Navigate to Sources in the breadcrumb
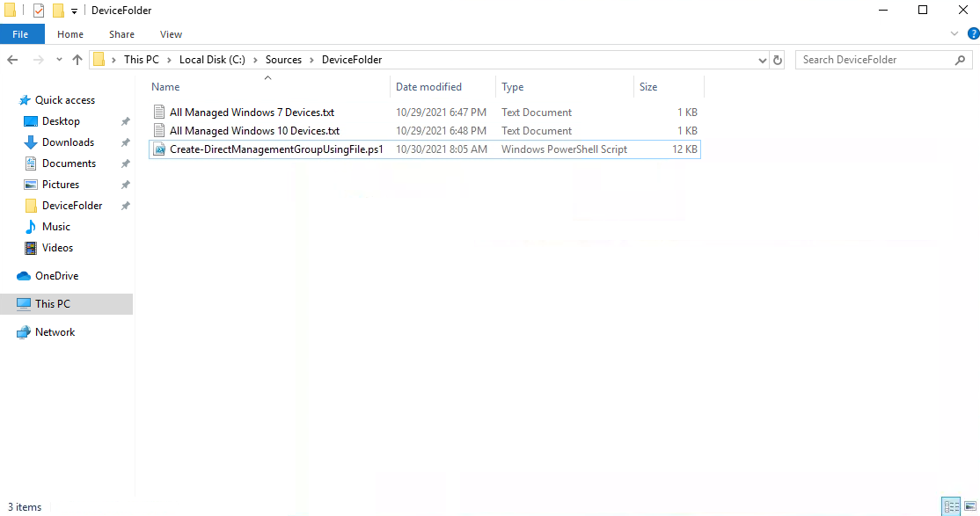Image resolution: width=980 pixels, height=516 pixels. tap(283, 60)
